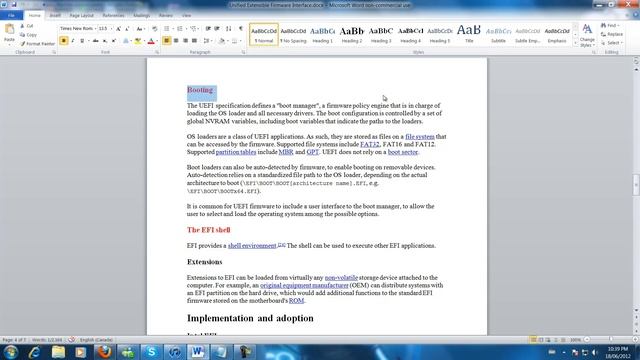Open the font size dropdown
The width and height of the screenshot is (640, 360).
(x=111, y=29)
